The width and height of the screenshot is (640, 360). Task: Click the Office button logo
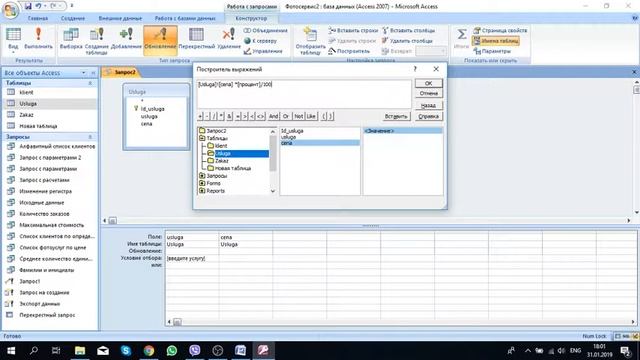point(11,10)
